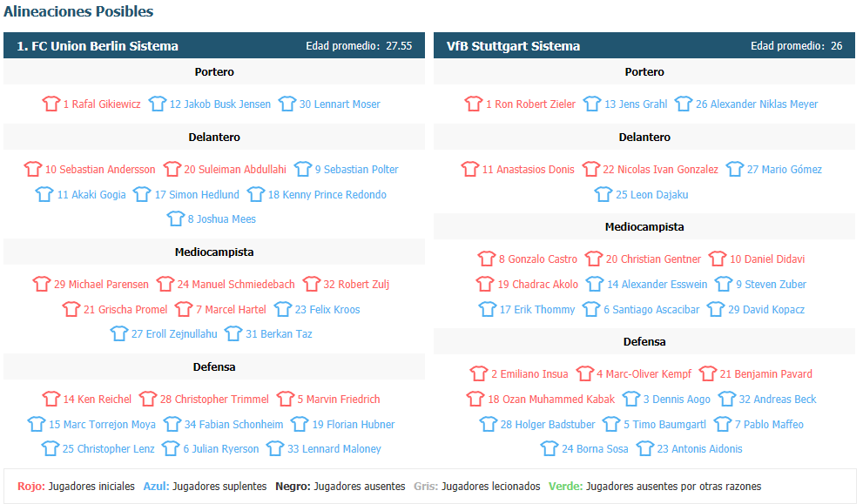The width and height of the screenshot is (863, 504).
Task: Click the blue shirt icon next to Julian Ryerson
Action: (171, 448)
